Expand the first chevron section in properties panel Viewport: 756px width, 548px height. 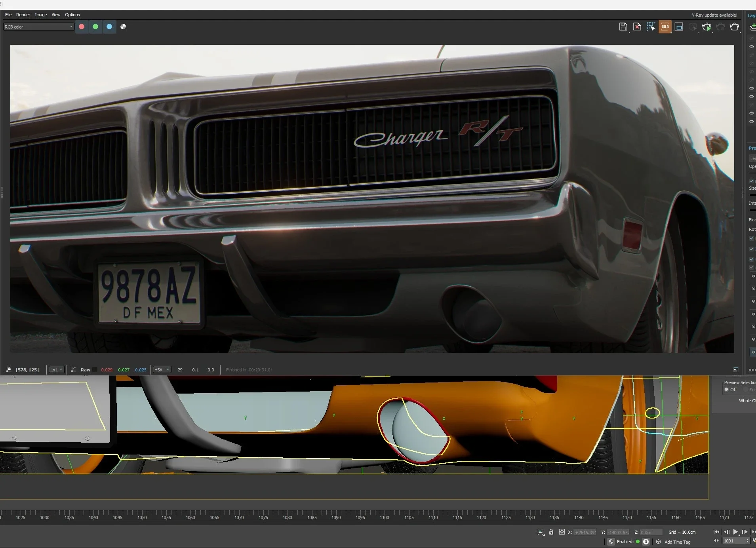coord(753,276)
